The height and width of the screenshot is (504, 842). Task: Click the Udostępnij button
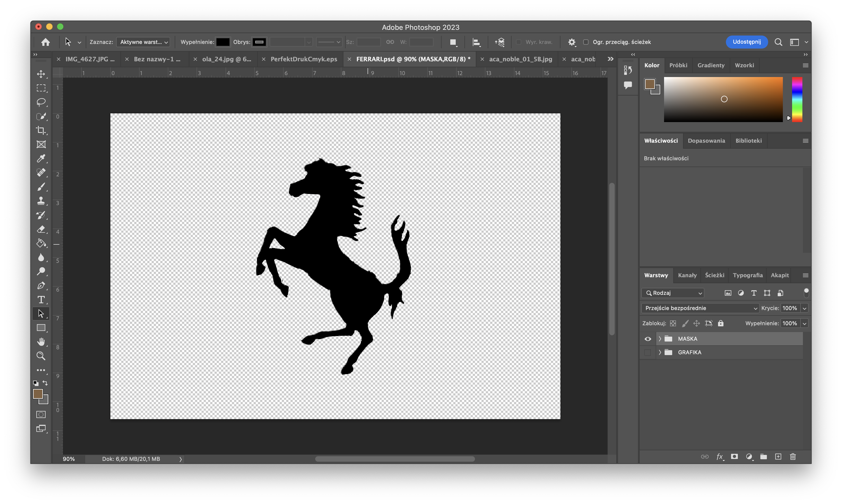click(x=747, y=42)
